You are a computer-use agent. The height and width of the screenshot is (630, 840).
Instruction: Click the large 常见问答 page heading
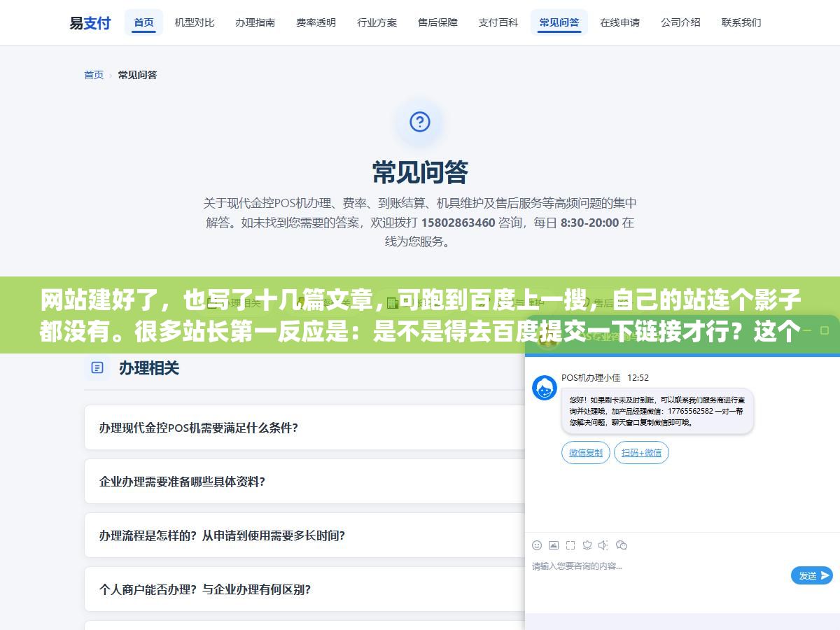(420, 172)
